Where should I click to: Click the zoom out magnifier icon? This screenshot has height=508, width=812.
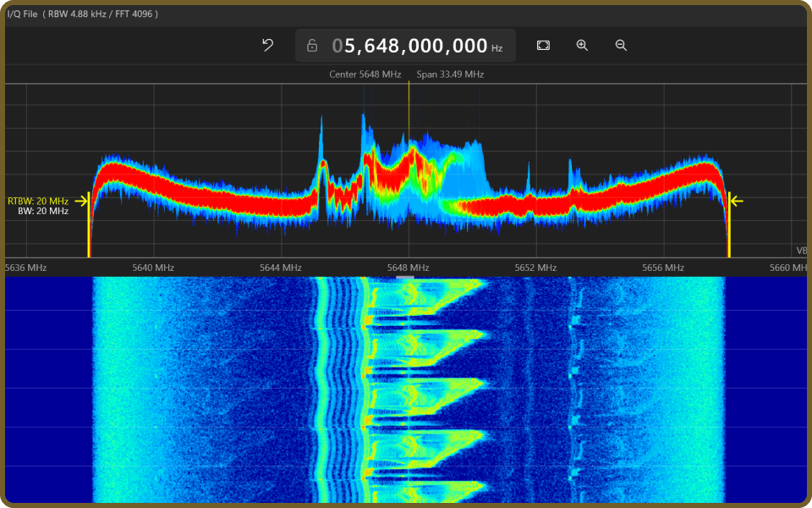[x=621, y=46]
